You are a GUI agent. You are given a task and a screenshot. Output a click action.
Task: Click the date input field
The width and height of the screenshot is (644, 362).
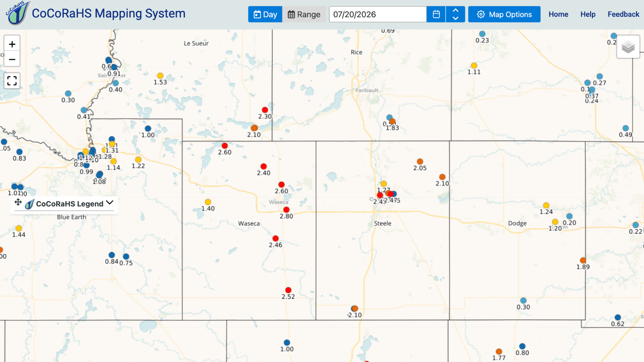click(378, 14)
